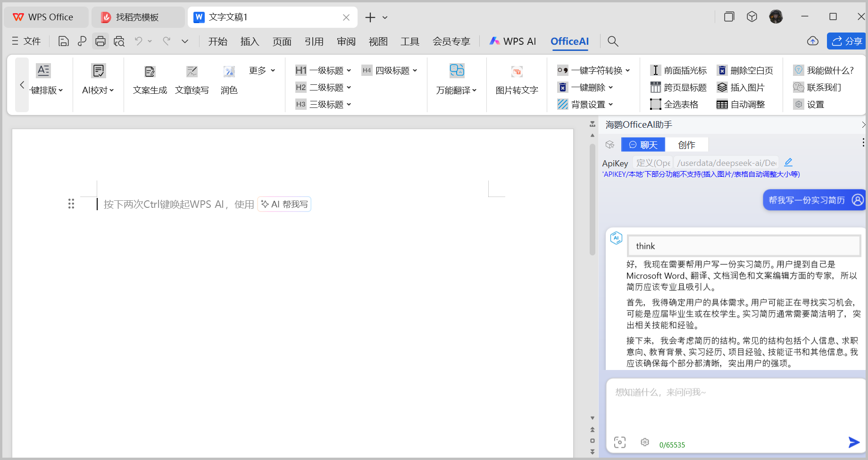Switch to the 创作 tab
Screen dimensions: 868x460
pos(686,145)
